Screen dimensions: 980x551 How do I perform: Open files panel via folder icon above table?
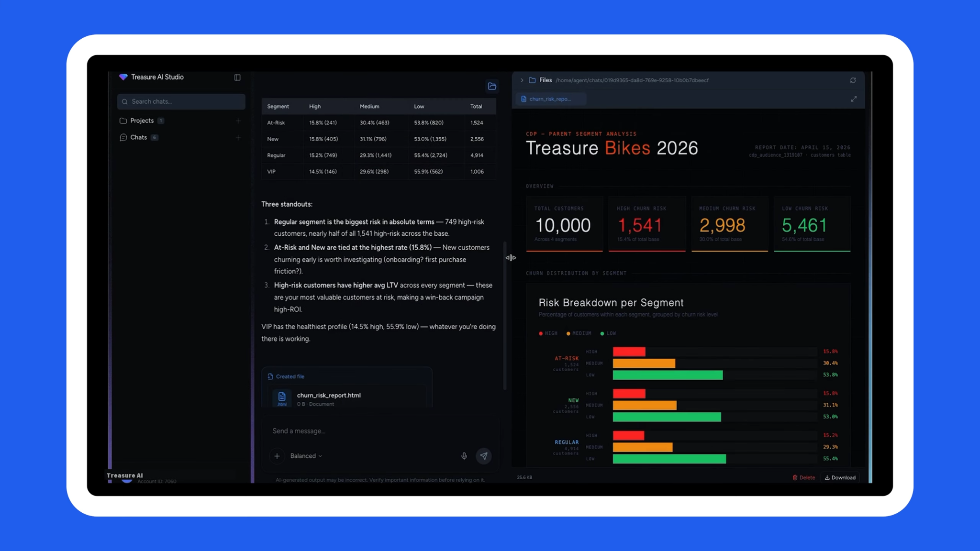point(492,87)
